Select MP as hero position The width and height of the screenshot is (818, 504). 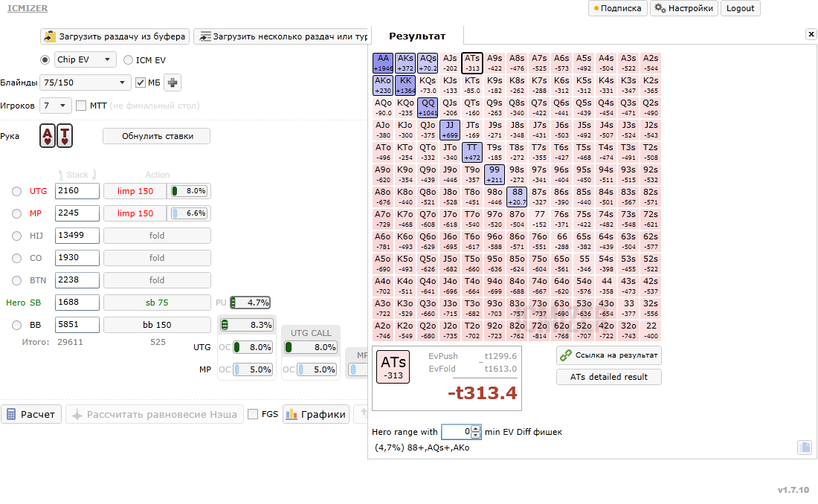click(16, 213)
